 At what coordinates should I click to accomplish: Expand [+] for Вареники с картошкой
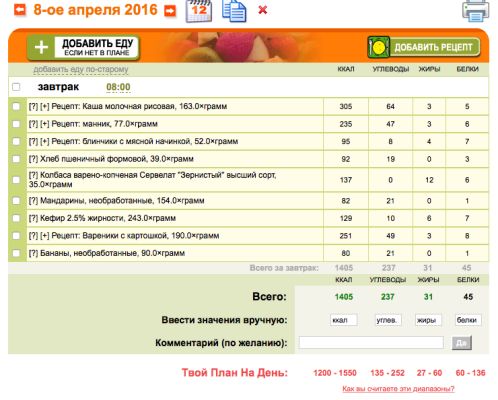[x=45, y=236]
